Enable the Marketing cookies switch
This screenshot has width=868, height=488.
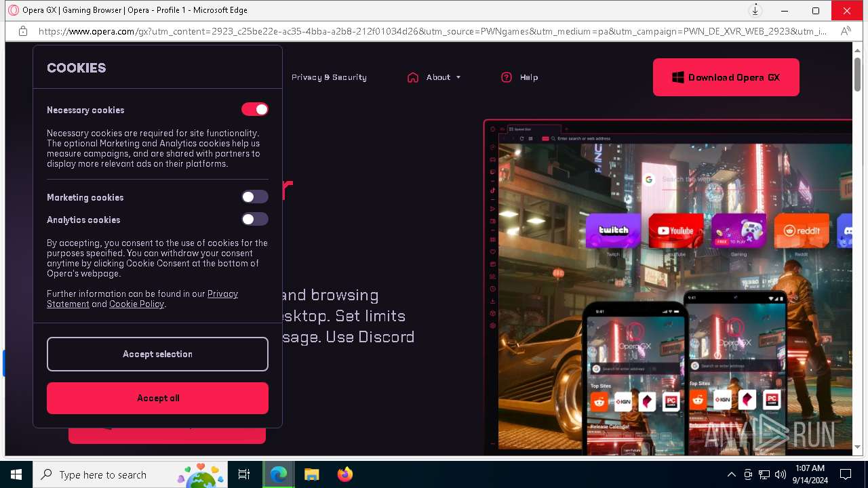[x=255, y=197]
